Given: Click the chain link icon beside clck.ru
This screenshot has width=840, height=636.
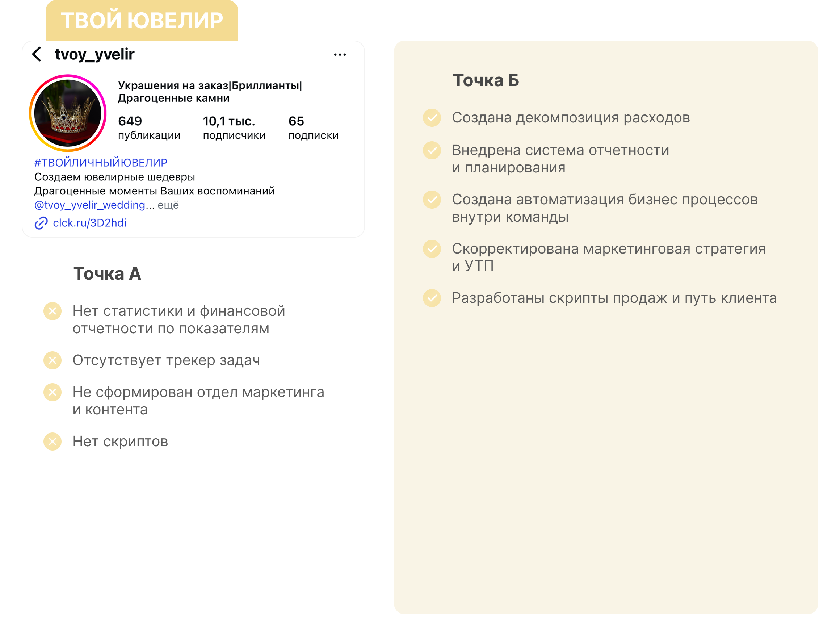Looking at the screenshot, I should pos(41,223).
